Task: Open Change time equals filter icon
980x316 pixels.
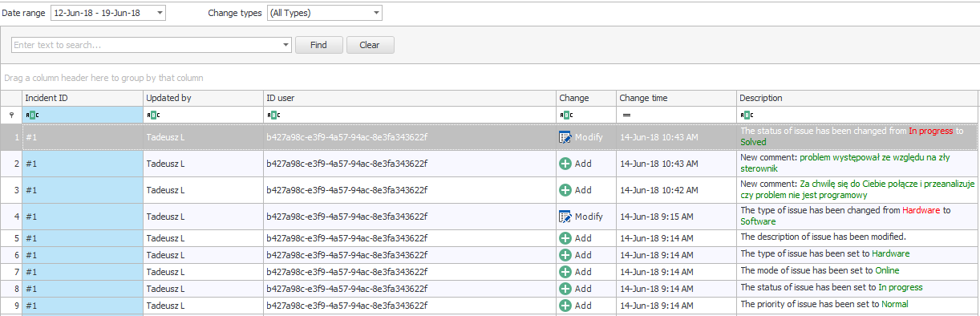Action: [626, 115]
